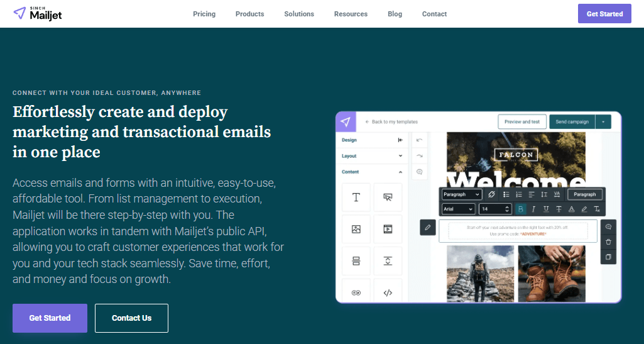The height and width of the screenshot is (344, 644).
Task: Toggle underline formatting
Action: tap(546, 209)
